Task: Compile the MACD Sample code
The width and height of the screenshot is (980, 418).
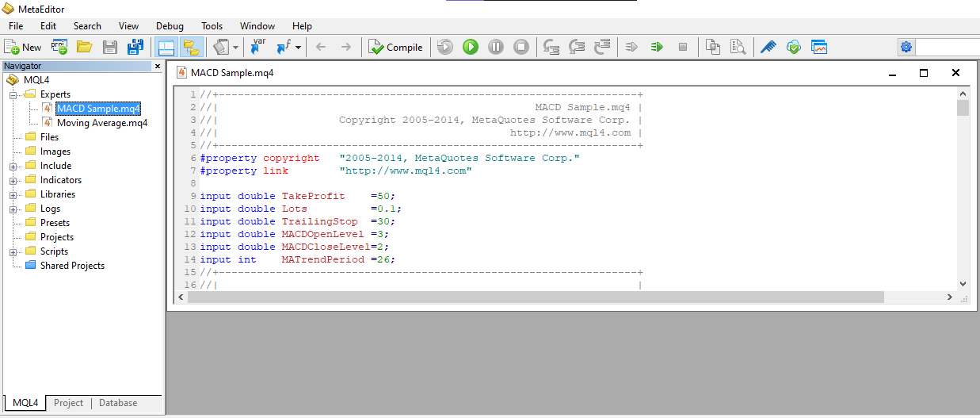Action: point(396,47)
